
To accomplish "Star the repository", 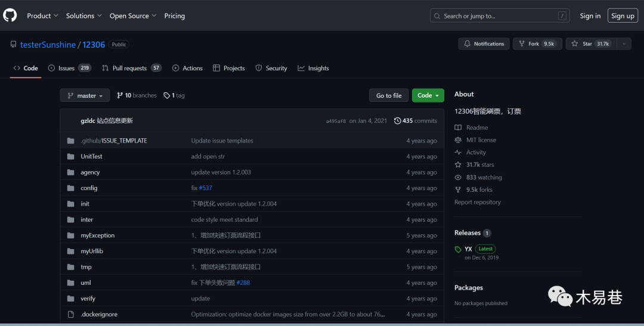I will coord(592,44).
